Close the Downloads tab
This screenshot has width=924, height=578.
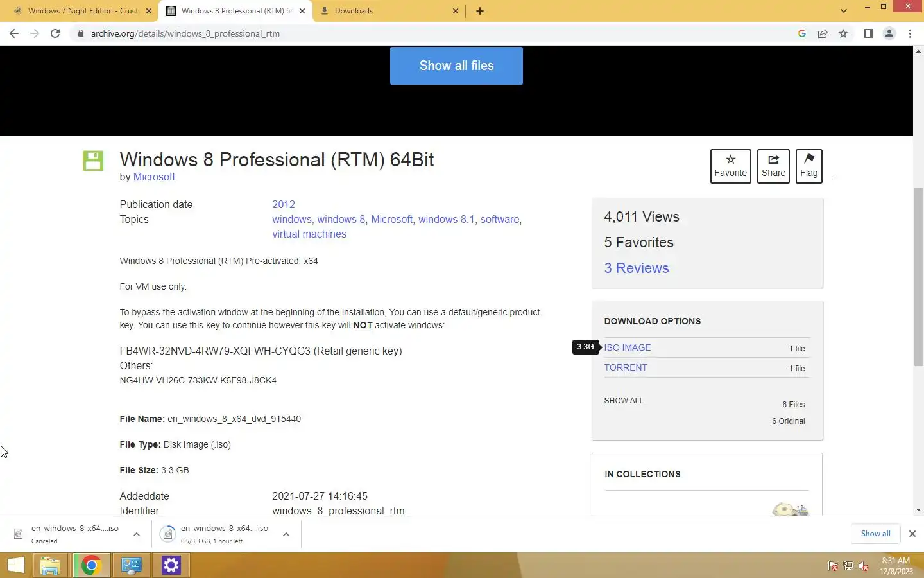(456, 11)
